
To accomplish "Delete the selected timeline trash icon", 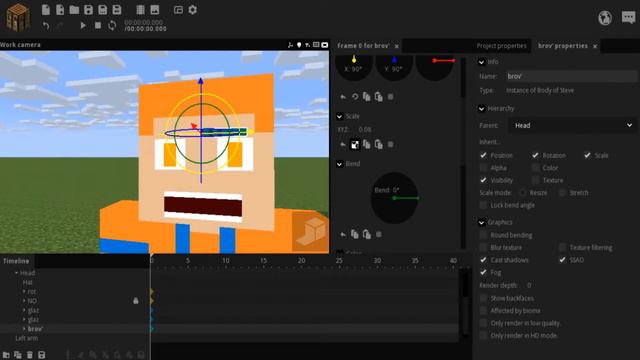I will pyautogui.click(x=30, y=355).
